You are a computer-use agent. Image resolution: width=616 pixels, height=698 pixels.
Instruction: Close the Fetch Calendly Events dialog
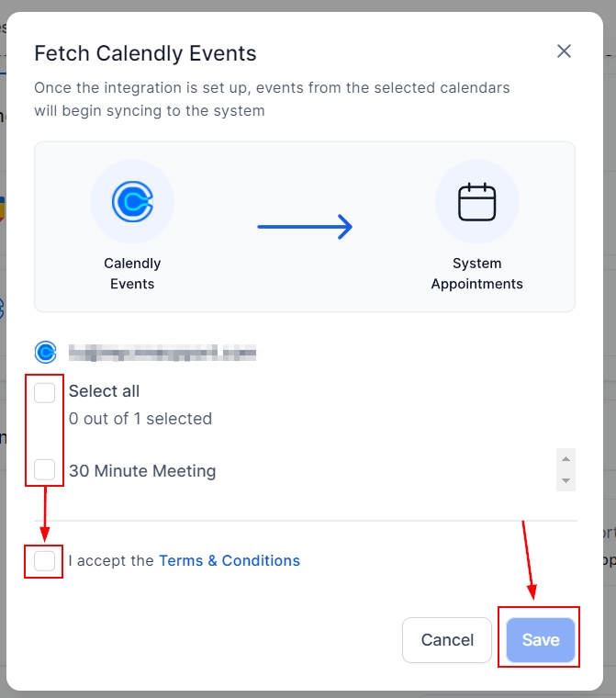[x=564, y=51]
